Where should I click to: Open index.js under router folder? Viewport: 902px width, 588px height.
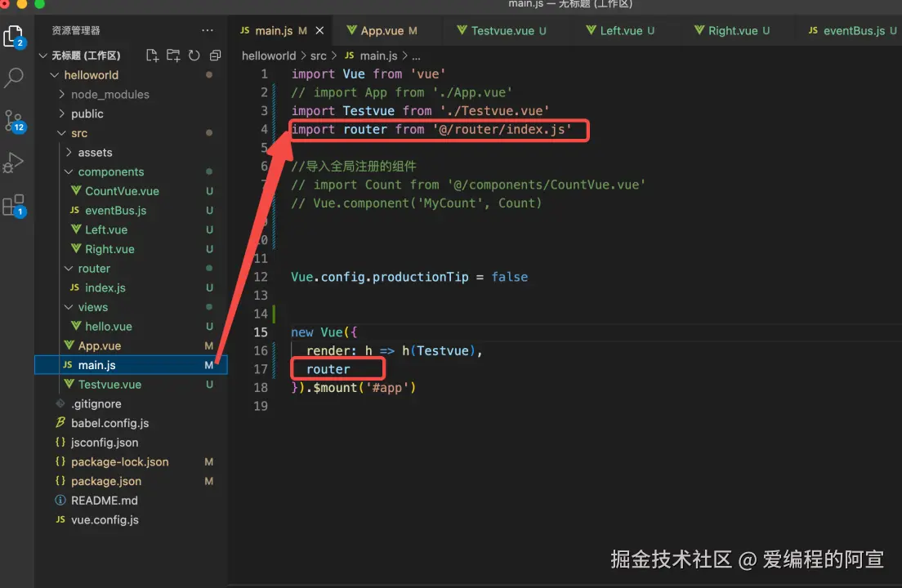132,287
